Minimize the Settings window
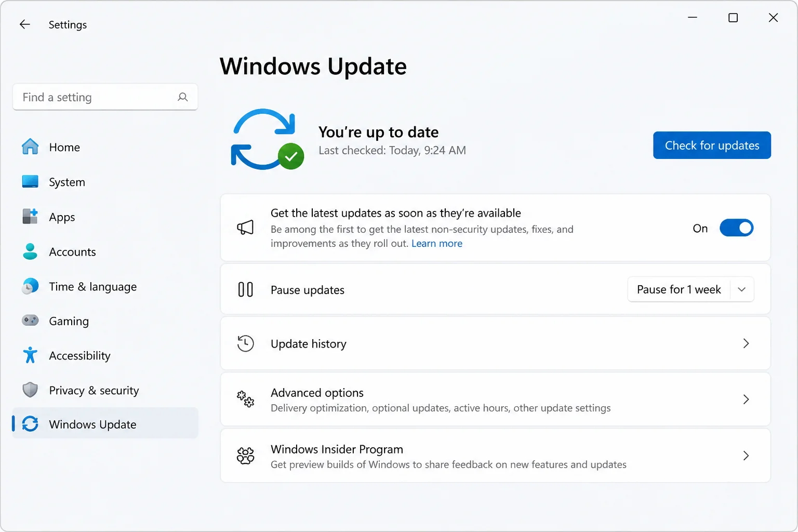This screenshot has height=532, width=798. (693, 18)
